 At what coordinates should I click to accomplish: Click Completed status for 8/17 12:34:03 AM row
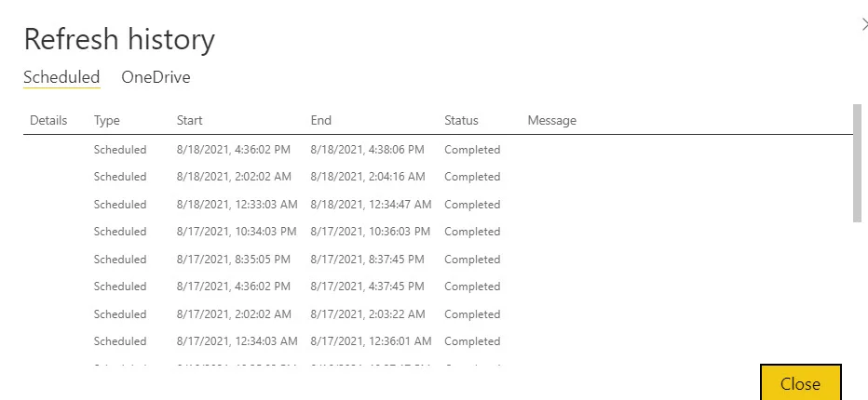coord(472,341)
